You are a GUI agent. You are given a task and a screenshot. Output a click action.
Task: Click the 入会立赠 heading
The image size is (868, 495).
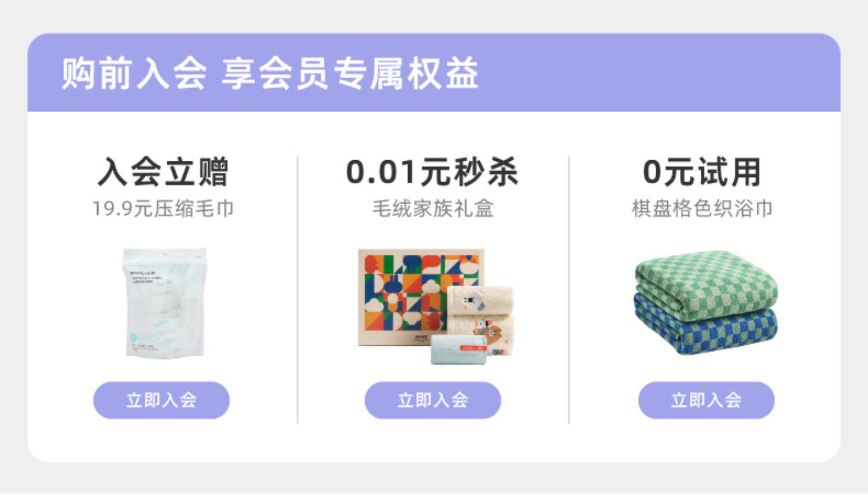[x=164, y=172]
